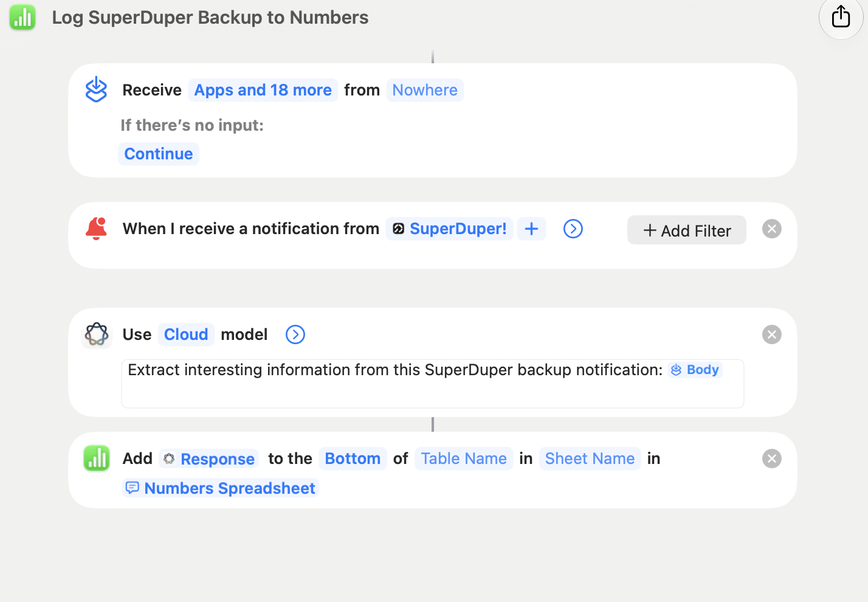The width and height of the screenshot is (868, 602).
Task: Click the Use model AI icon
Action: pyautogui.click(x=97, y=334)
